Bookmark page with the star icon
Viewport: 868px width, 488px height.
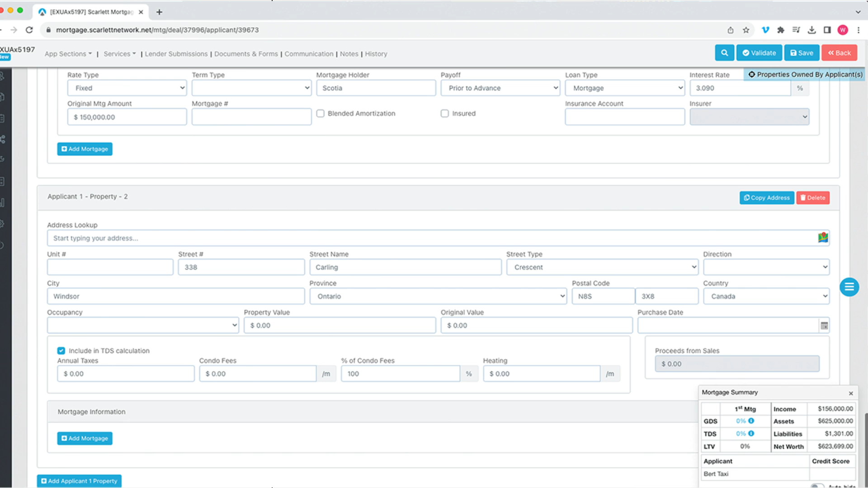(746, 30)
